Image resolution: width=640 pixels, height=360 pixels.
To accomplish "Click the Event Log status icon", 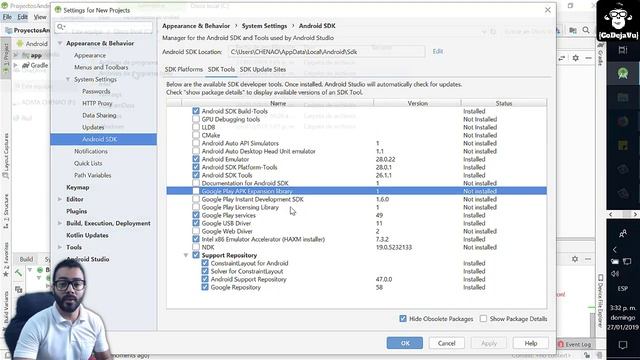I will pyautogui.click(x=561, y=344).
